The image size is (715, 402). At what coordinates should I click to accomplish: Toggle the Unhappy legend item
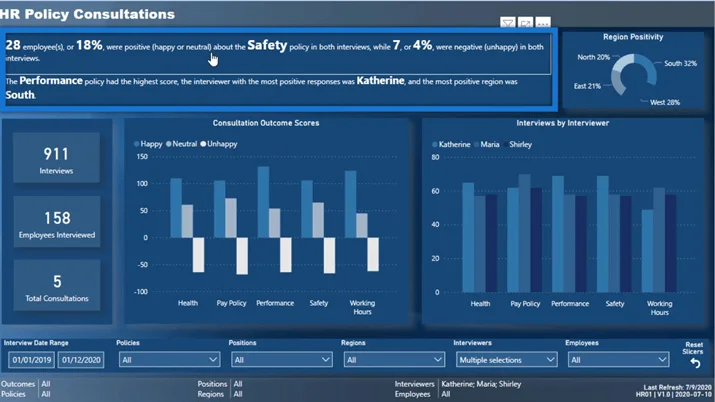point(219,144)
